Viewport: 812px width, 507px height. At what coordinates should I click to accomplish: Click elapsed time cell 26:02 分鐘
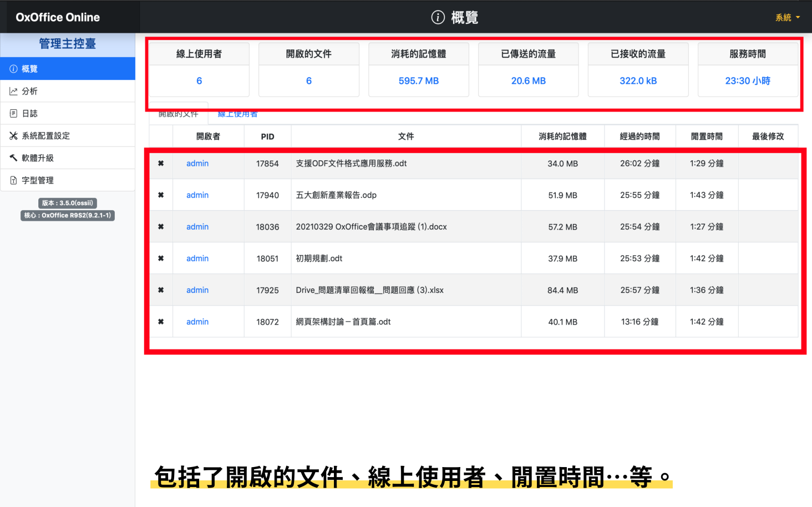point(640,164)
